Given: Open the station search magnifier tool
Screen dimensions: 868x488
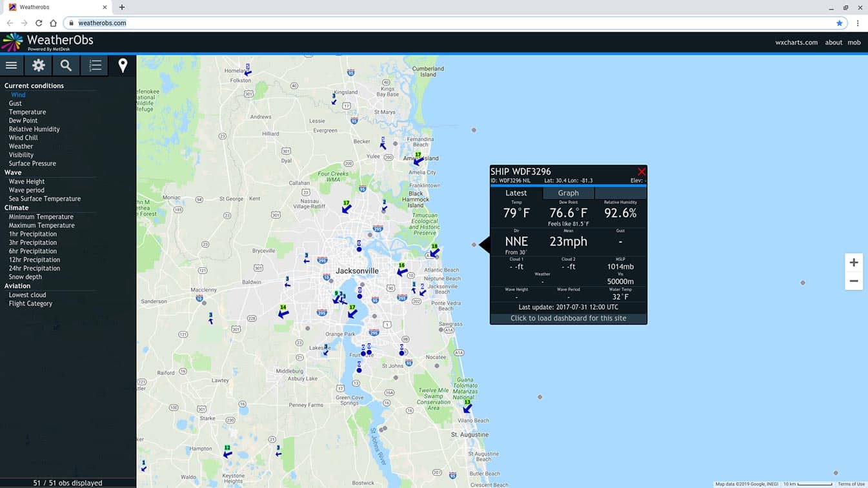Looking at the screenshot, I should click(66, 65).
